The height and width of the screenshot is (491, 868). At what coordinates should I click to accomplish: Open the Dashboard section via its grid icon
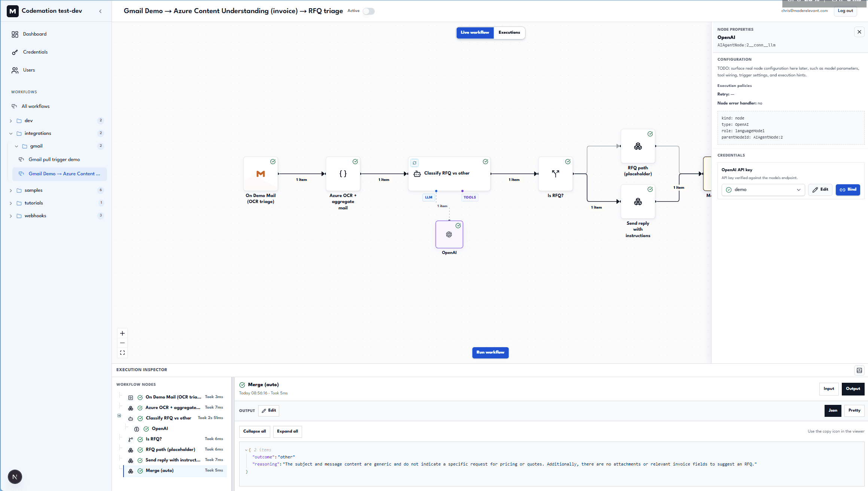point(15,34)
